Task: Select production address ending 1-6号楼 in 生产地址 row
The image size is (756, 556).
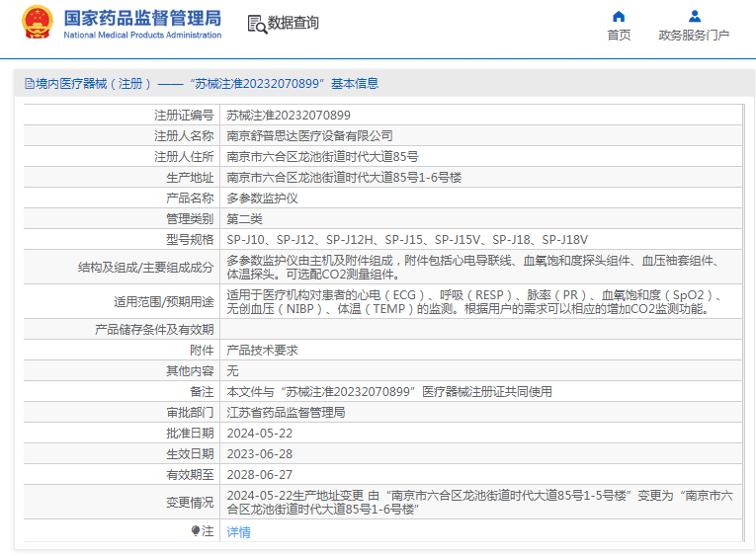Action: [x=344, y=178]
